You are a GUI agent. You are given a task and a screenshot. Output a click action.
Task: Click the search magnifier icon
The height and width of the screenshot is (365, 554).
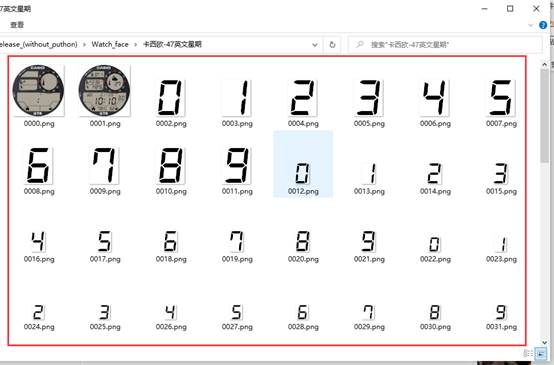[x=360, y=45]
